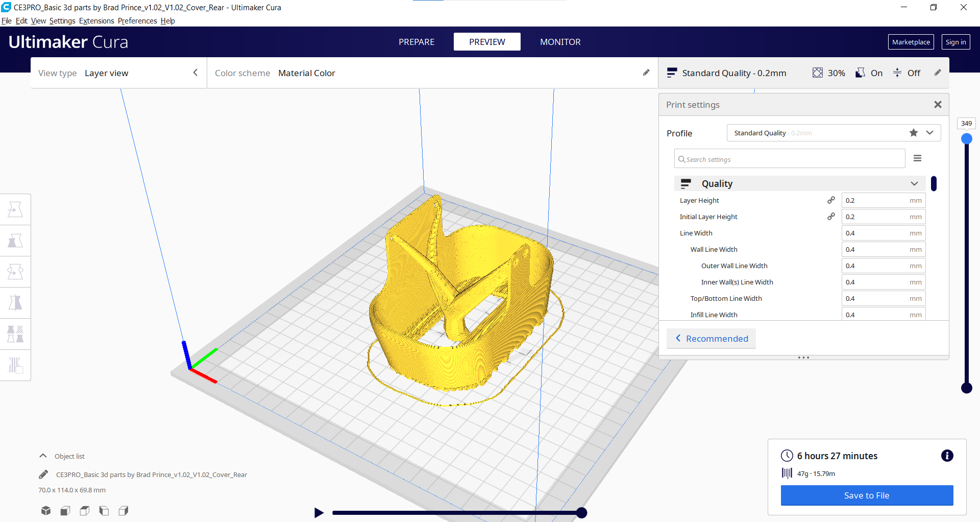
Task: Open the Help menu
Action: [167, 21]
